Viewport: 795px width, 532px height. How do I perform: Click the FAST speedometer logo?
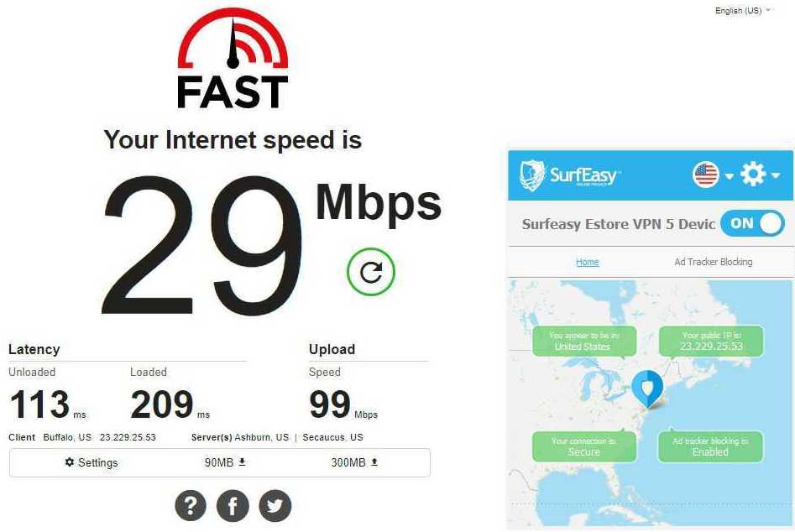tap(233, 58)
